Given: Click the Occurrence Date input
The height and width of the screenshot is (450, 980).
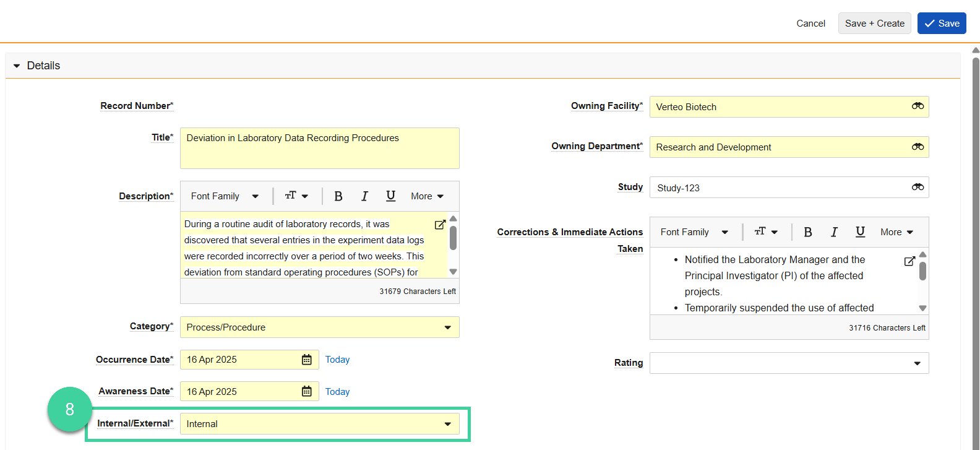Looking at the screenshot, I should pyautogui.click(x=249, y=360).
